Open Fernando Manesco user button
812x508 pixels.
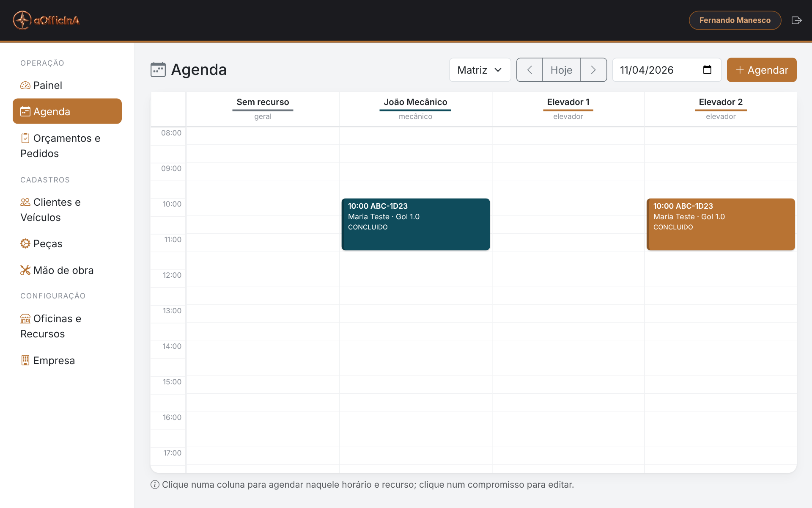pos(735,20)
